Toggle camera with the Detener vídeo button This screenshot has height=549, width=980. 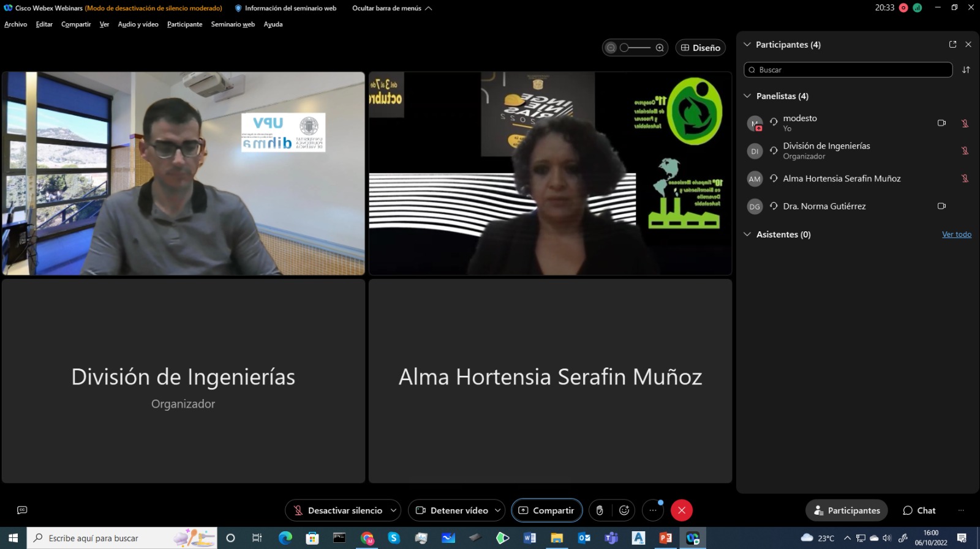[452, 510]
